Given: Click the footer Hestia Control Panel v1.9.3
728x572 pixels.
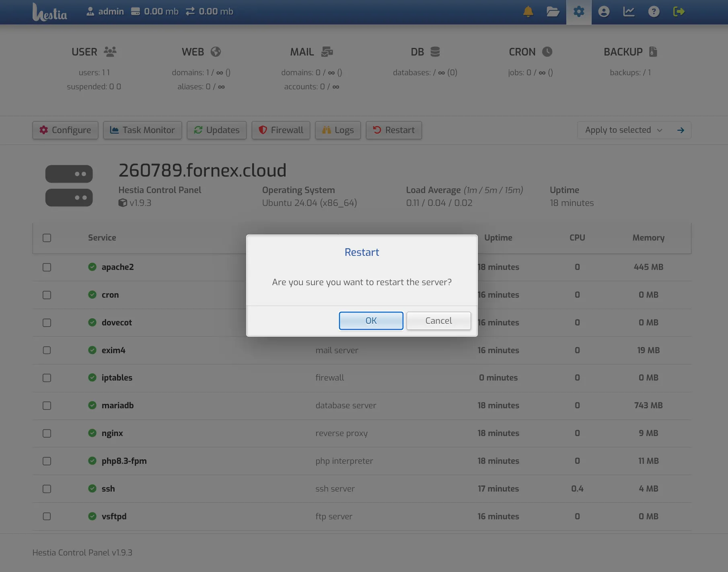Looking at the screenshot, I should click(x=82, y=552).
